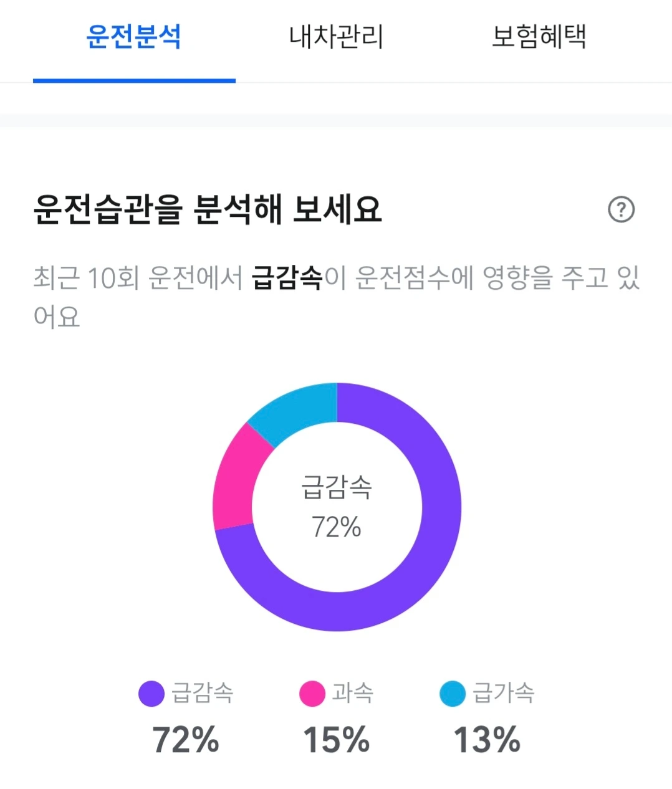Select the 과속 legend label

point(353,693)
